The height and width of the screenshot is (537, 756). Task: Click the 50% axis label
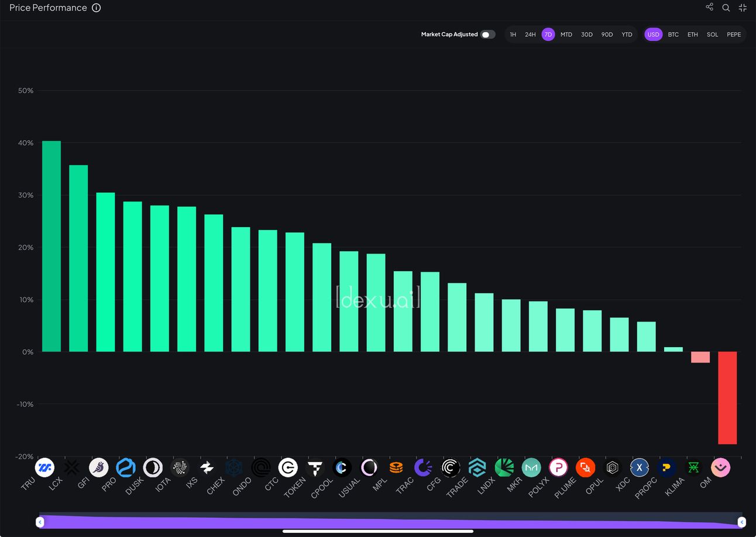click(25, 91)
